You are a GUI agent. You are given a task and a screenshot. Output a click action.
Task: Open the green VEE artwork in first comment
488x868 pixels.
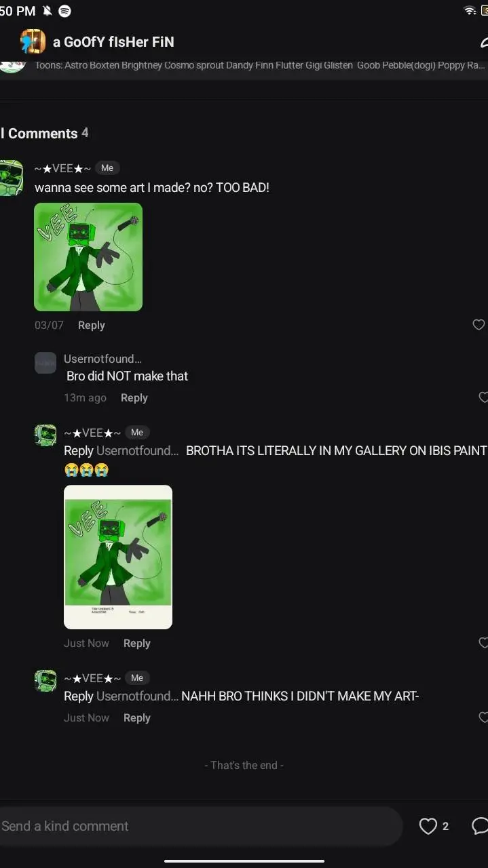tap(88, 257)
